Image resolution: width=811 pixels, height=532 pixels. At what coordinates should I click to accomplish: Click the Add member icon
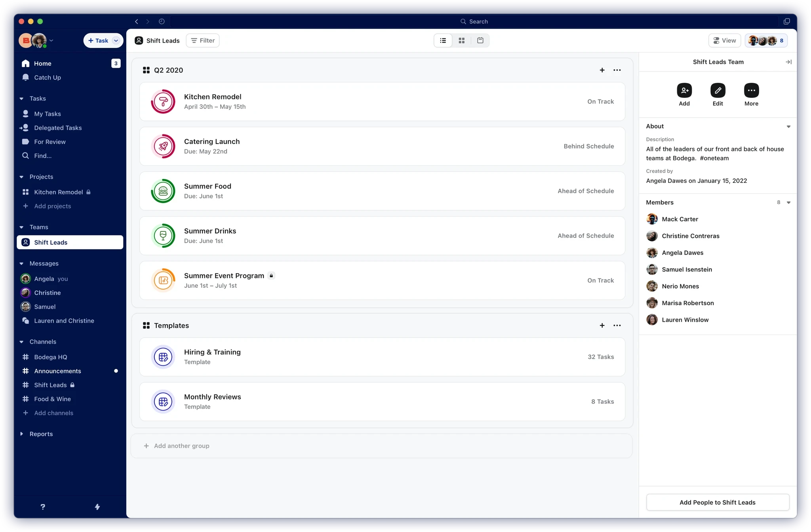click(x=684, y=91)
